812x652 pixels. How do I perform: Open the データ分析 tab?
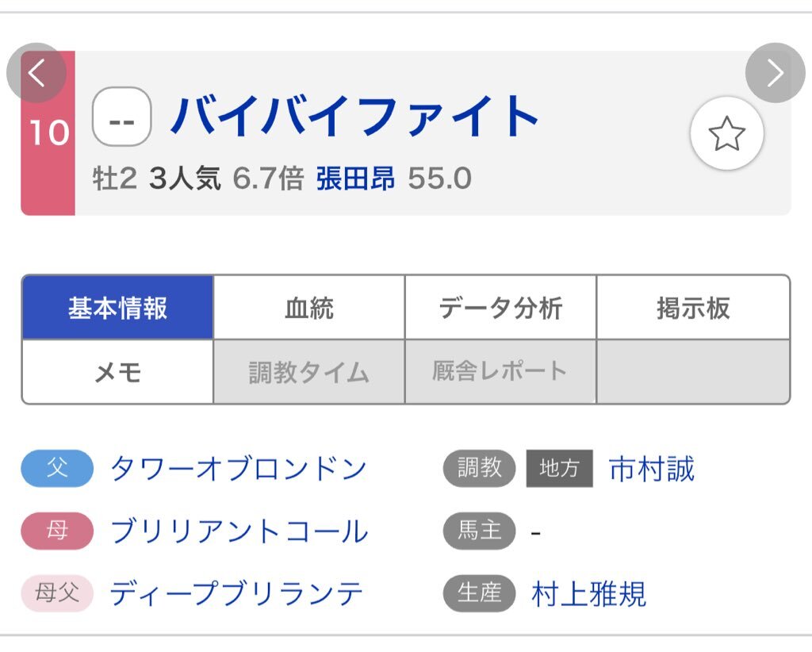point(500,308)
